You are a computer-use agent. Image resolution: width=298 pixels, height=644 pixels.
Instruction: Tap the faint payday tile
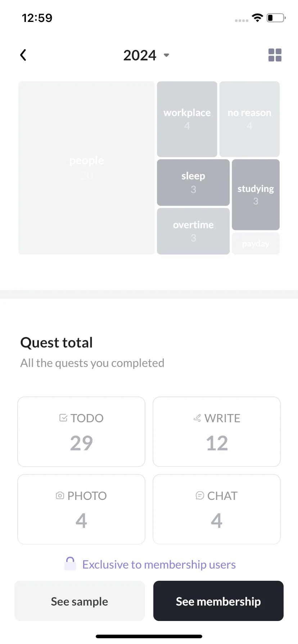(256, 243)
